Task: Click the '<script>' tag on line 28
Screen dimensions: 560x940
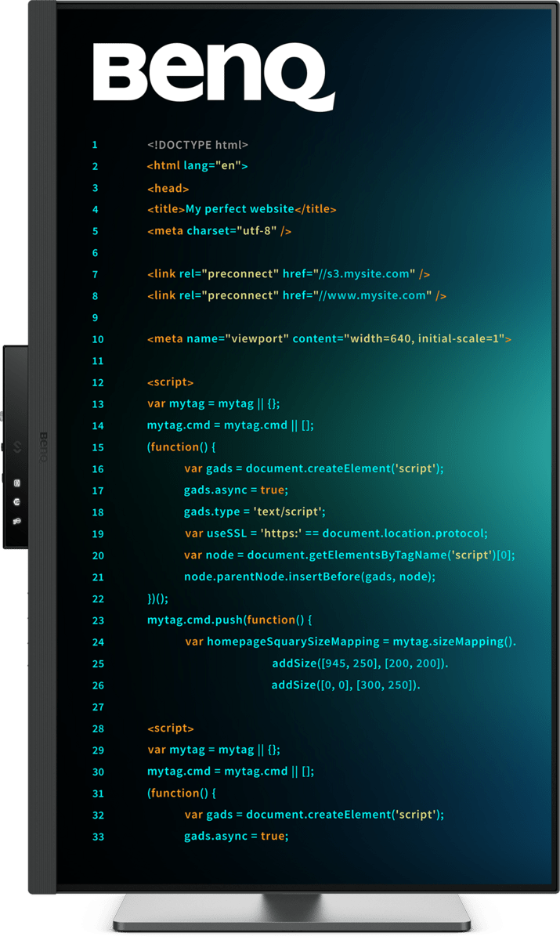Action: pyautogui.click(x=170, y=728)
